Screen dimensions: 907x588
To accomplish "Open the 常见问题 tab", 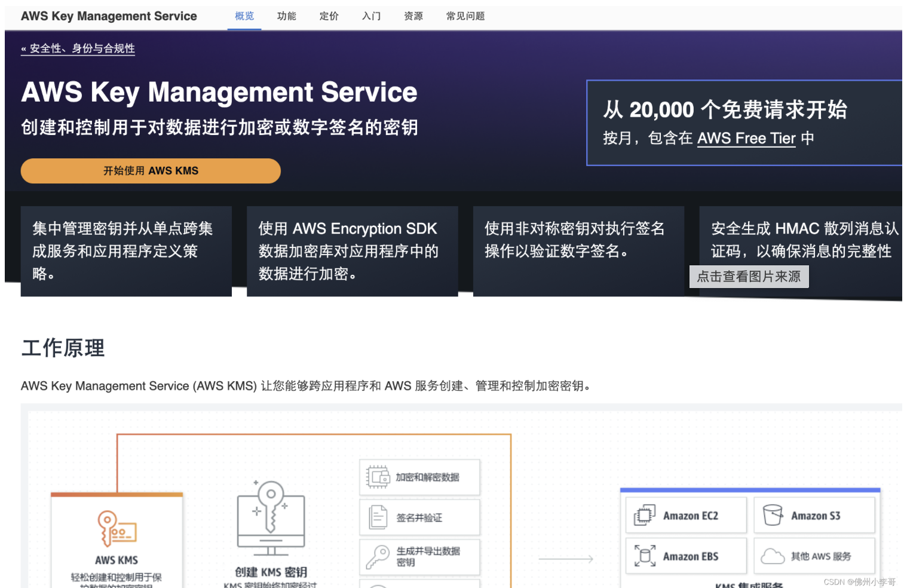I will 465,16.
